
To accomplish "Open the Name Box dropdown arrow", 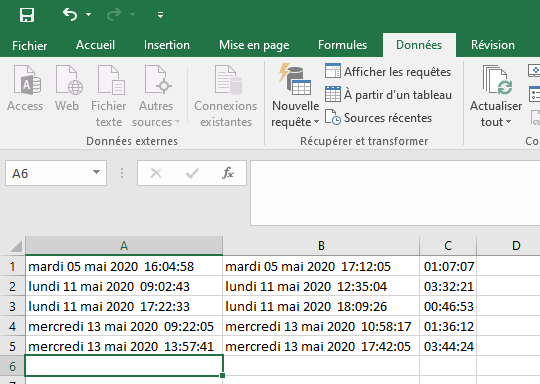I will tap(96, 172).
